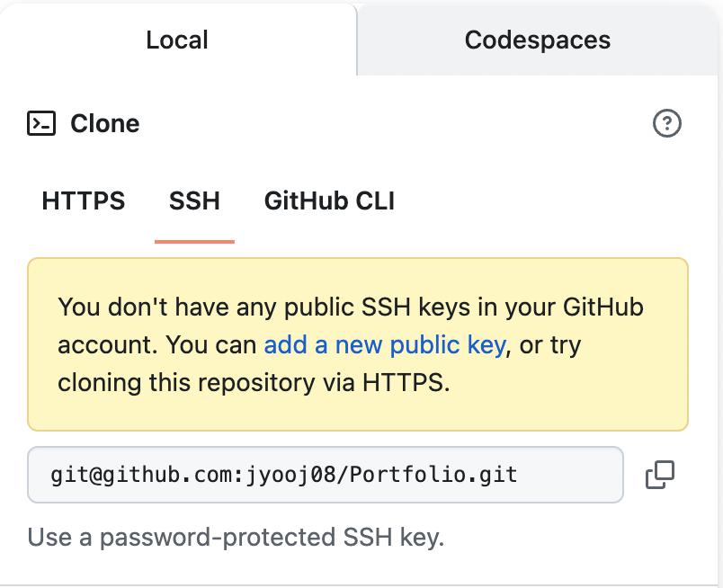The image size is (723, 588).
Task: Open the question mark help icon
Action: pos(666,123)
